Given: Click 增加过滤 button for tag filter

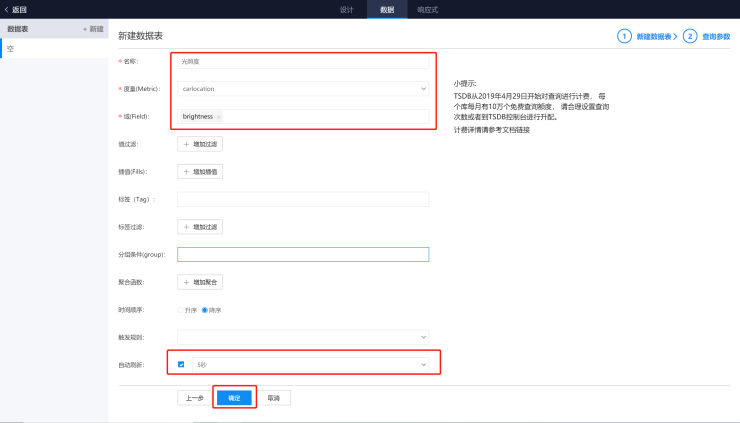Looking at the screenshot, I should pos(200,227).
